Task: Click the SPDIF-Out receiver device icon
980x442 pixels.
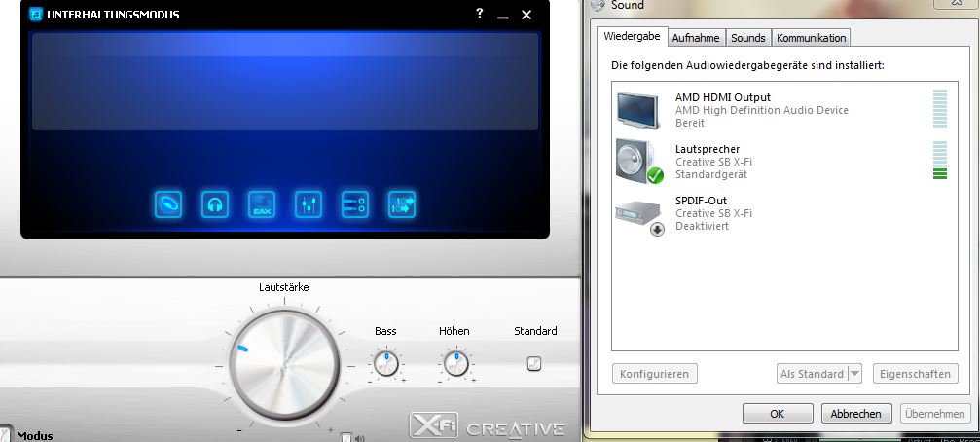Action: pos(638,217)
